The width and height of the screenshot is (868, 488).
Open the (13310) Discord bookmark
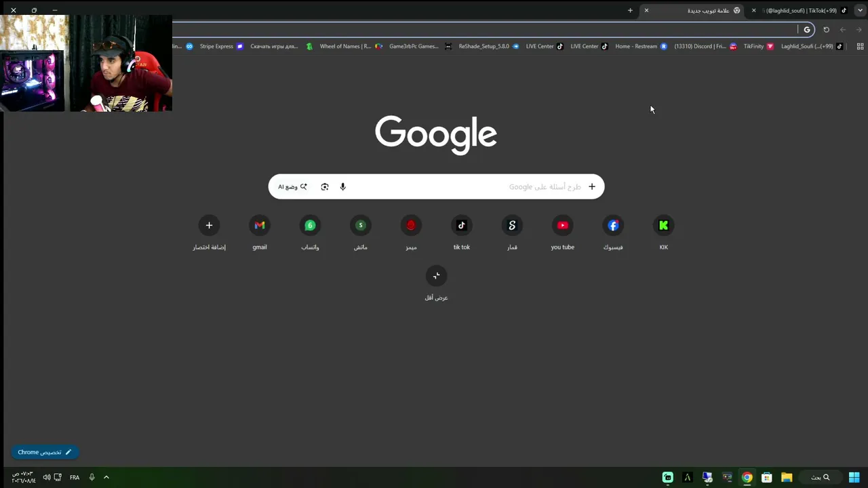(705, 47)
